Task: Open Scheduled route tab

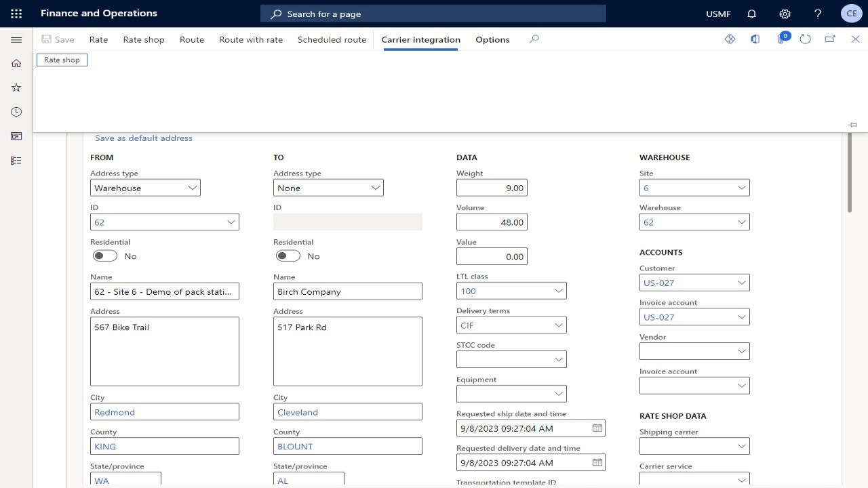Action: tap(332, 39)
